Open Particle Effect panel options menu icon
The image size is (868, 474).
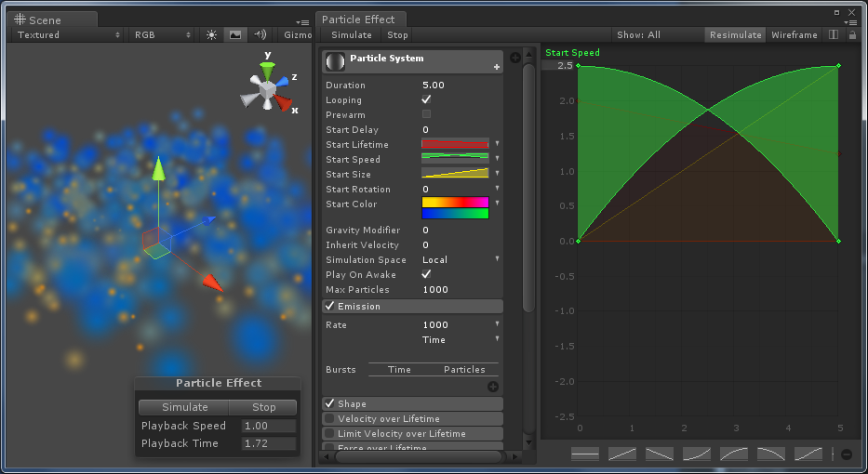[849, 22]
